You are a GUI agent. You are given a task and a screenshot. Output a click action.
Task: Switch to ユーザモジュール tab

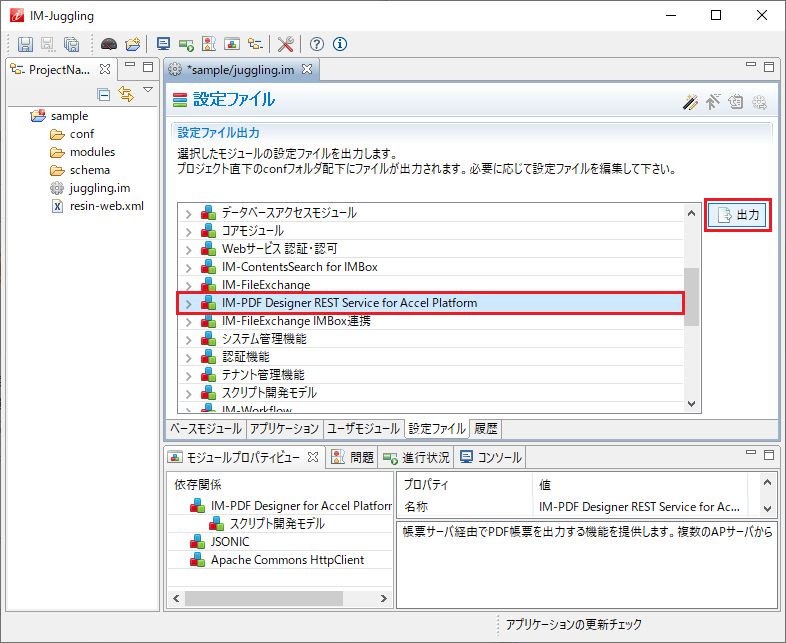pos(363,428)
